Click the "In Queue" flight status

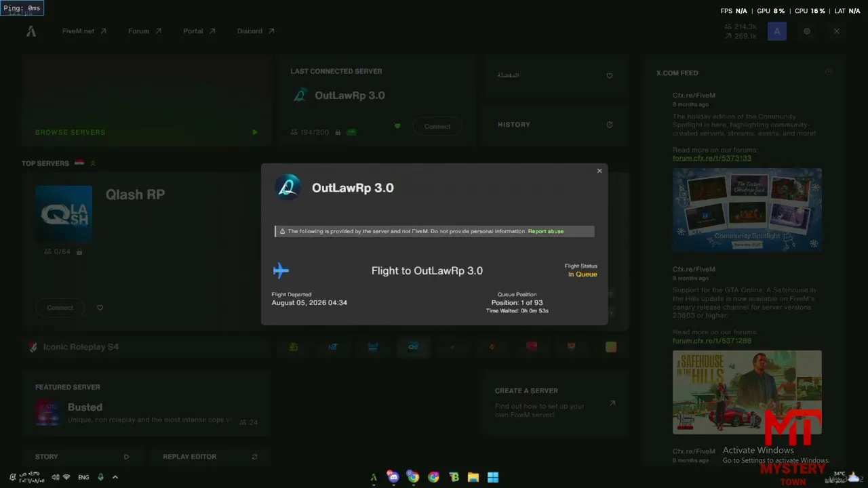[x=583, y=274]
